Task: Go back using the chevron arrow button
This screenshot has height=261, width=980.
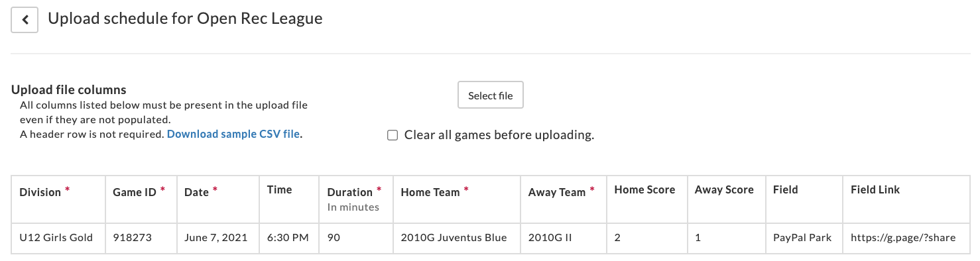Action: [25, 20]
